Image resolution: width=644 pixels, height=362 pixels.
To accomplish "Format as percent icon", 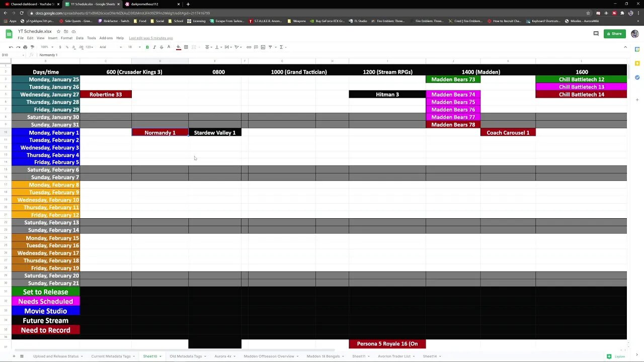I will (x=67, y=47).
